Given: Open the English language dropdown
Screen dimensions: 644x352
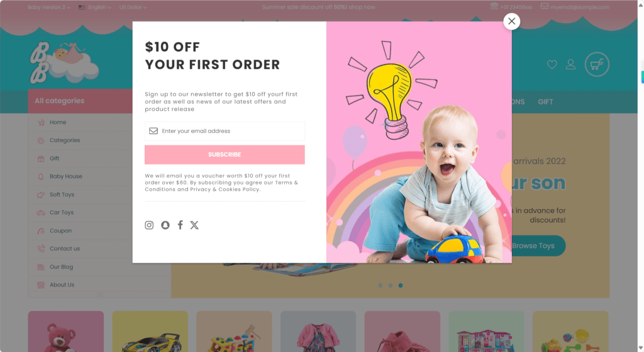Looking at the screenshot, I should [x=95, y=7].
